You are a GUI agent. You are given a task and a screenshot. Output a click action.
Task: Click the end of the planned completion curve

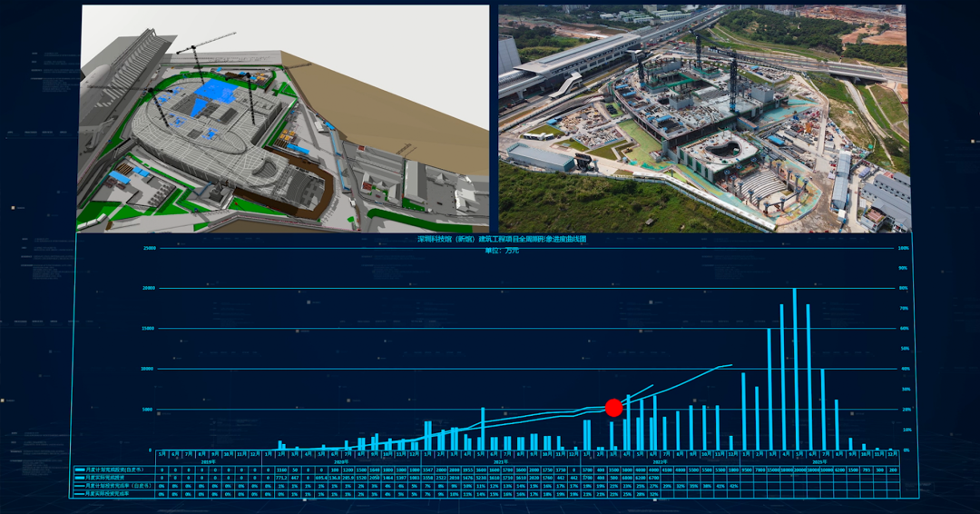pyautogui.click(x=730, y=365)
